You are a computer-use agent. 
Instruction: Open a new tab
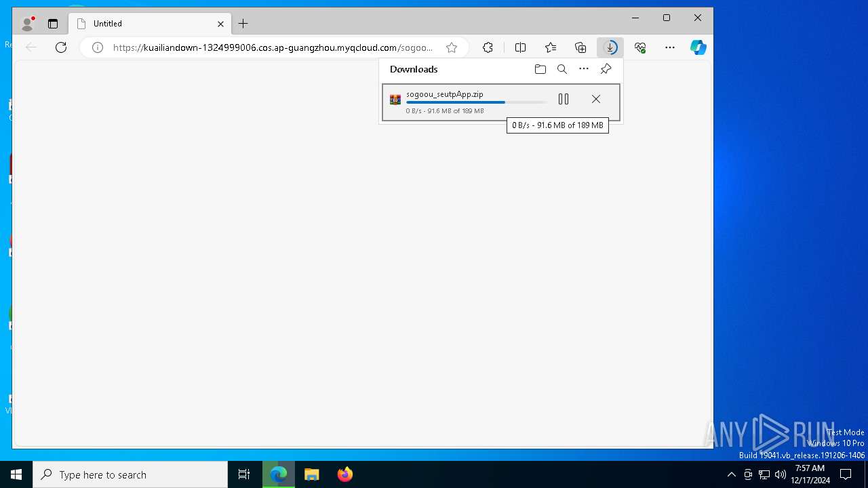tap(243, 24)
